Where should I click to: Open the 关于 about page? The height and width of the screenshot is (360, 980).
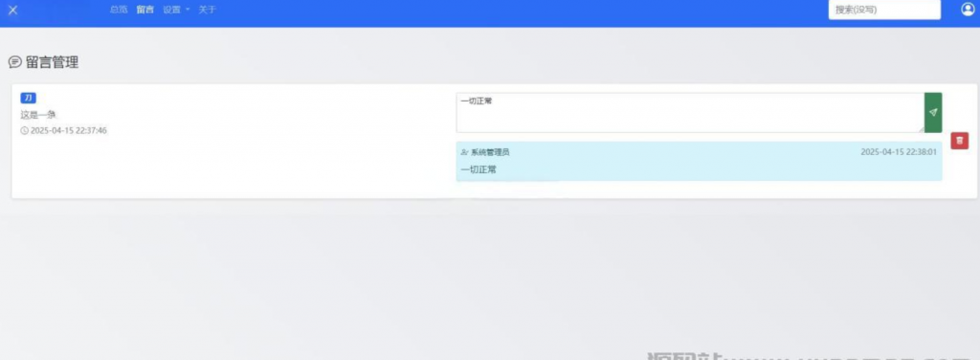coord(207,10)
